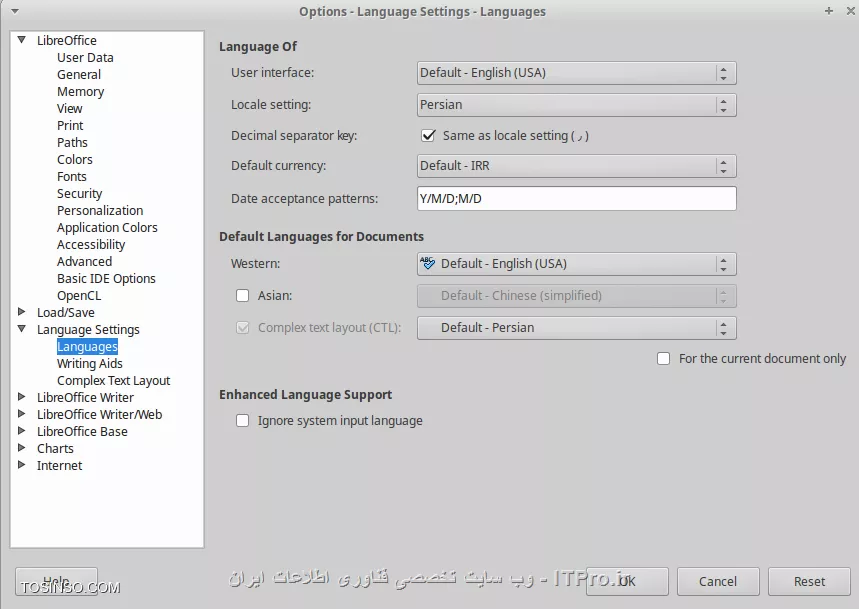The height and width of the screenshot is (609, 859).
Task: Open Complex Text Layout settings
Action: tap(113, 380)
